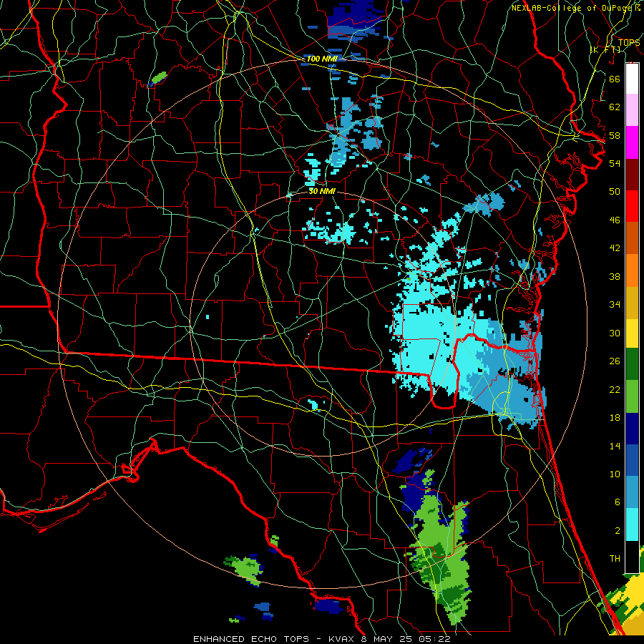Click the magenta swatch in the legend
This screenshot has height=644, width=644.
(x=632, y=142)
